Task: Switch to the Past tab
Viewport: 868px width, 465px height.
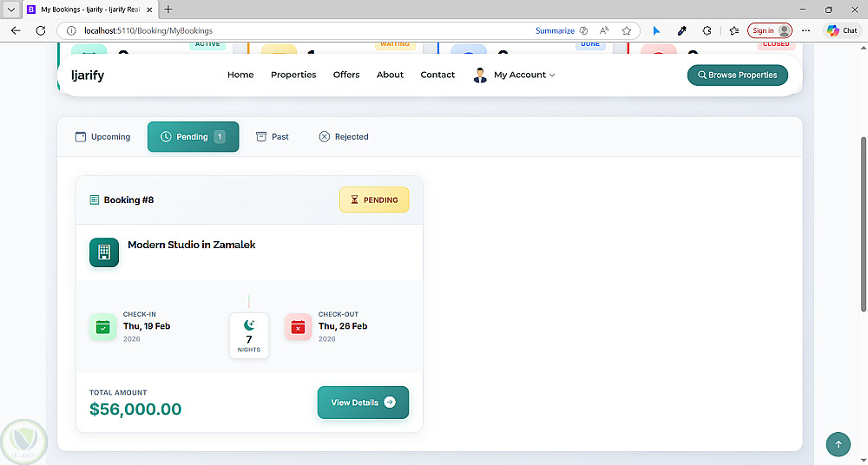Action: coord(273,137)
